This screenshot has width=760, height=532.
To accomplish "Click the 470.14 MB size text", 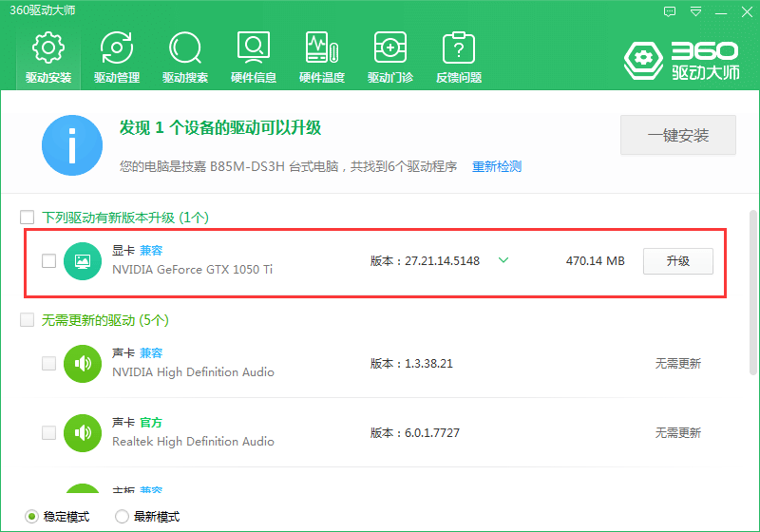I will tap(596, 261).
